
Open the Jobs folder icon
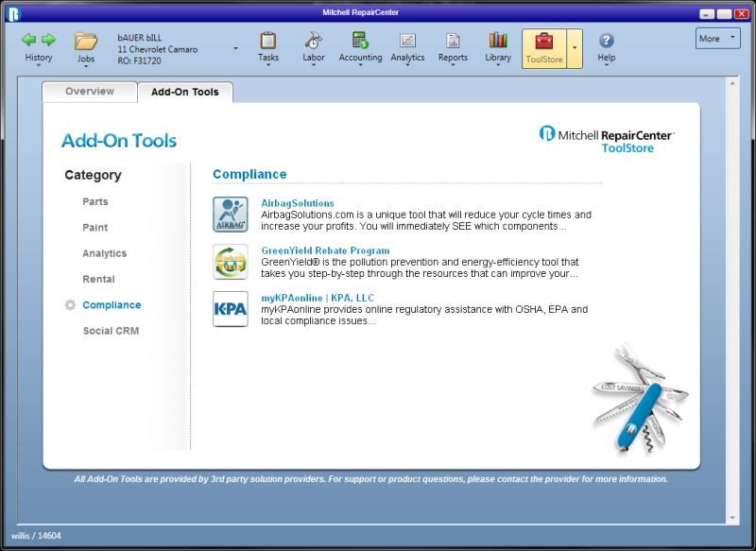point(86,41)
